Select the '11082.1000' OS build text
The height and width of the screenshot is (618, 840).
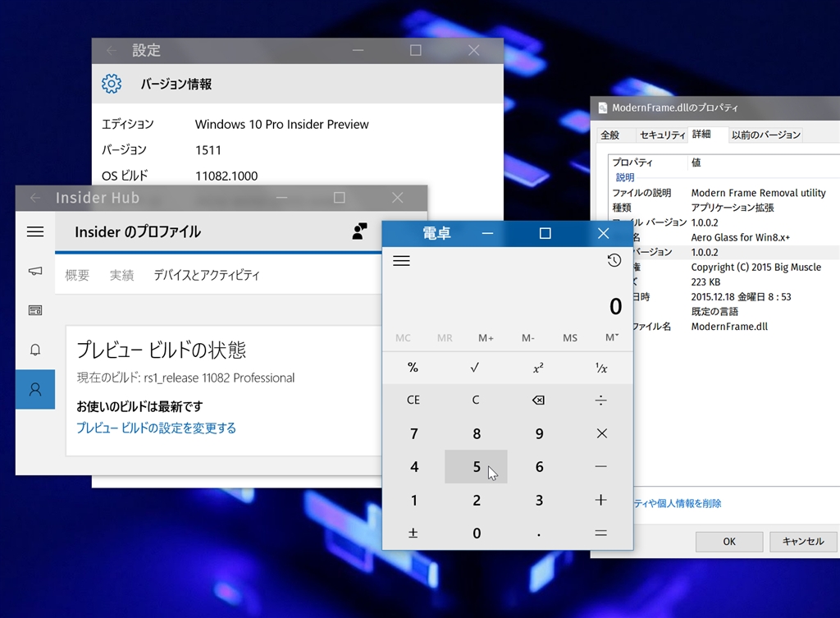click(x=226, y=176)
